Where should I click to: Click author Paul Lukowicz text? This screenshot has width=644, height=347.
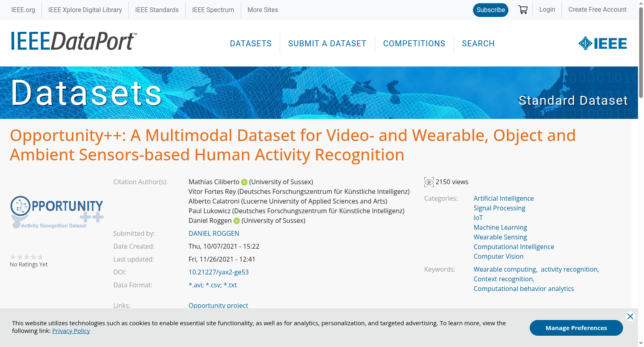pyautogui.click(x=297, y=211)
